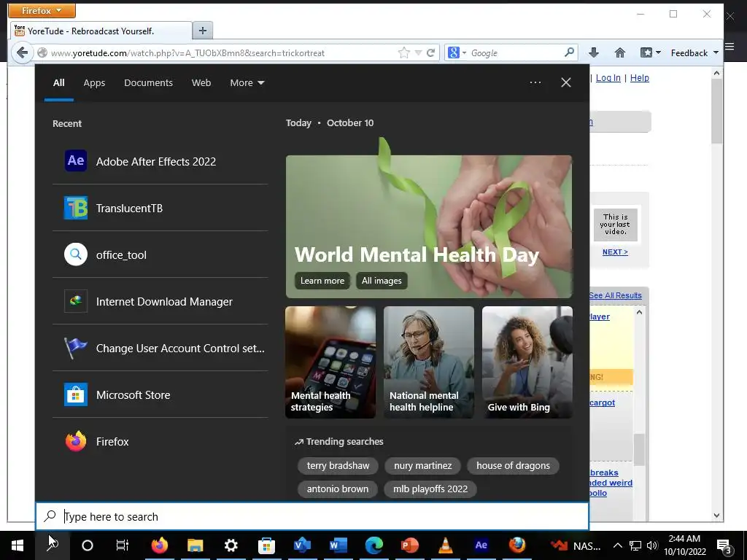Switch to the Apps search tab
This screenshot has width=747, height=560.
click(x=94, y=83)
